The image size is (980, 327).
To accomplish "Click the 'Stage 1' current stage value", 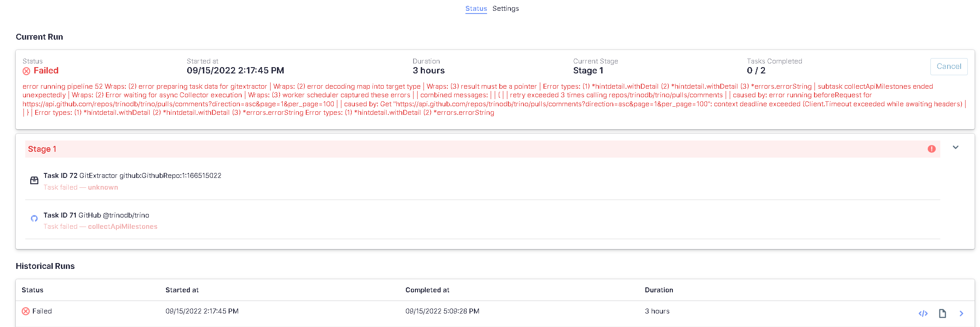I will click(588, 71).
